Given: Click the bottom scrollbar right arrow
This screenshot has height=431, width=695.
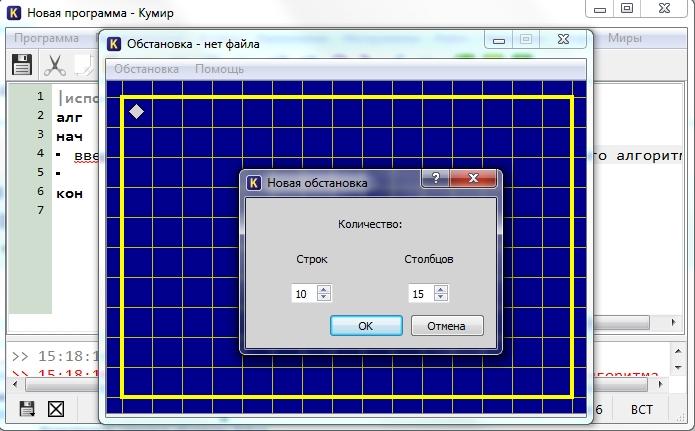Looking at the screenshot, I should (x=661, y=384).
